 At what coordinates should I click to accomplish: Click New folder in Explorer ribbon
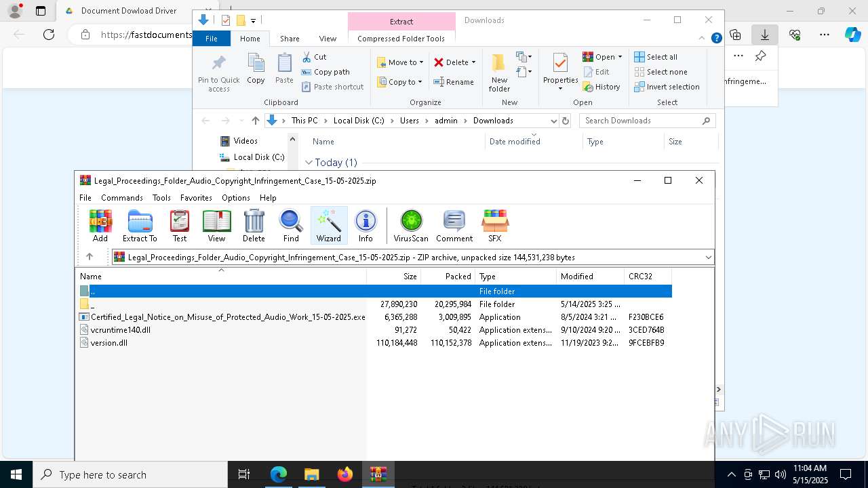coord(499,73)
